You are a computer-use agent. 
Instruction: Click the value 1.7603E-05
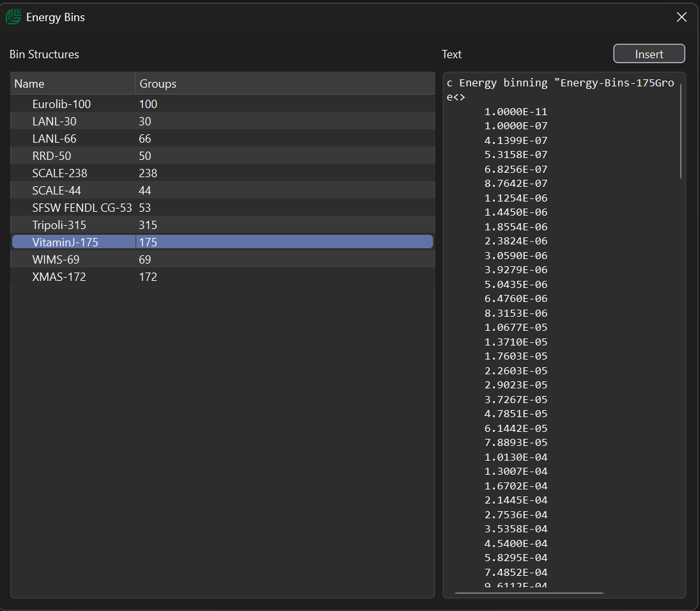click(x=516, y=356)
